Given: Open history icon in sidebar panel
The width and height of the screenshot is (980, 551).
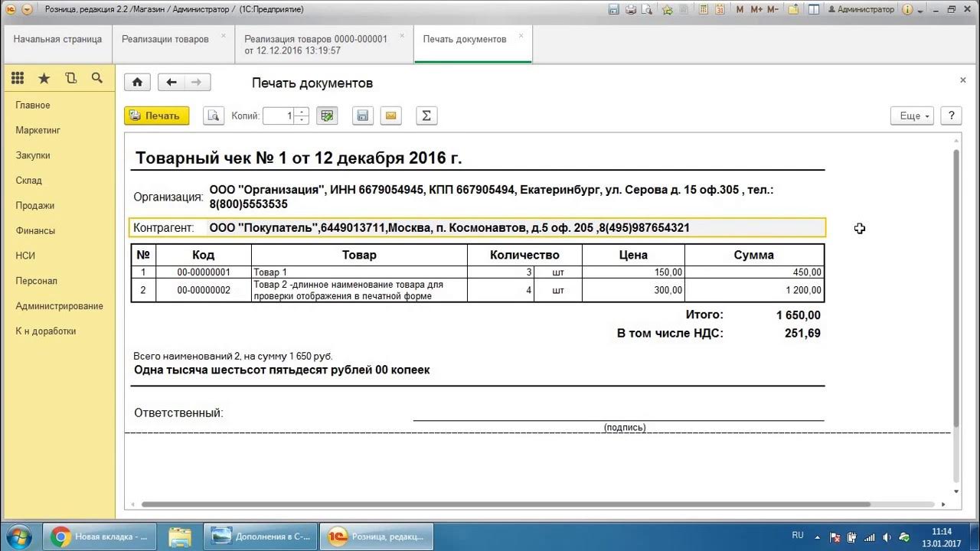Looking at the screenshot, I should (x=70, y=78).
